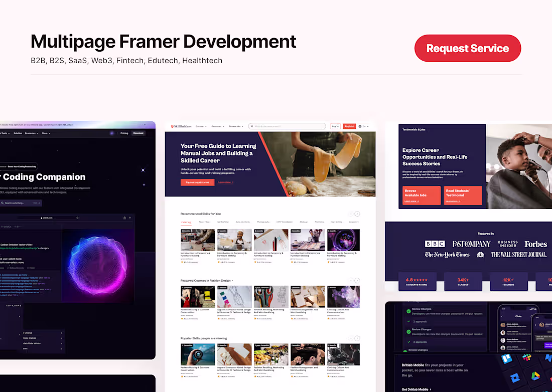Open the Browse Jobs dropdown
This screenshot has width=552, height=392.
pyautogui.click(x=236, y=126)
